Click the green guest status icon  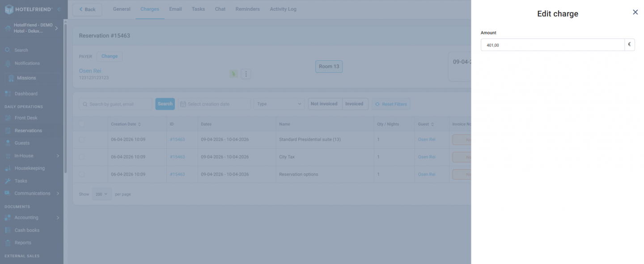[x=233, y=73]
